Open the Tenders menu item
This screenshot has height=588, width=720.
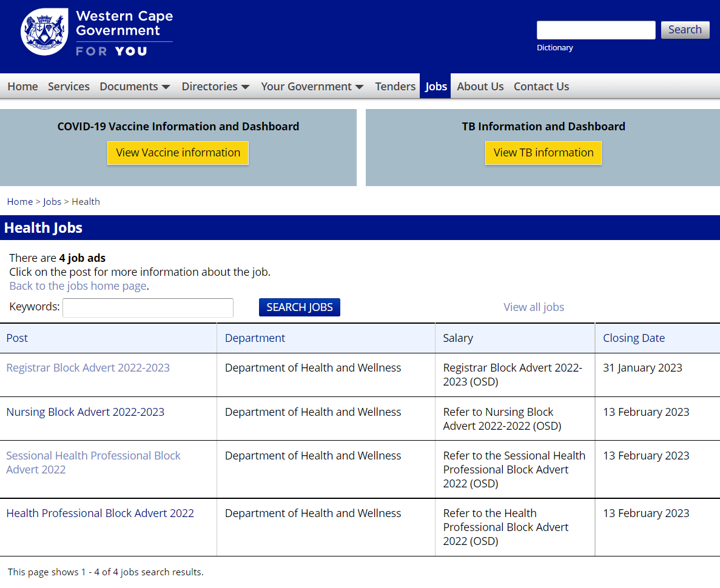coord(395,87)
